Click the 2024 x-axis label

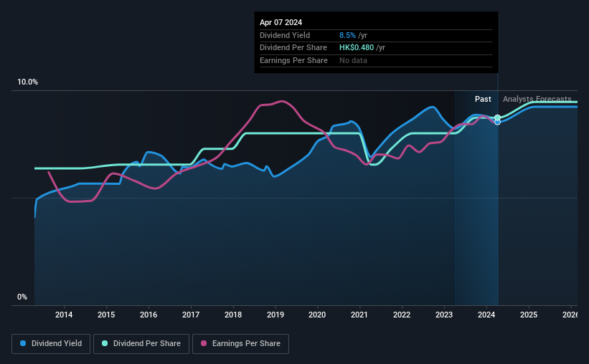(486, 315)
